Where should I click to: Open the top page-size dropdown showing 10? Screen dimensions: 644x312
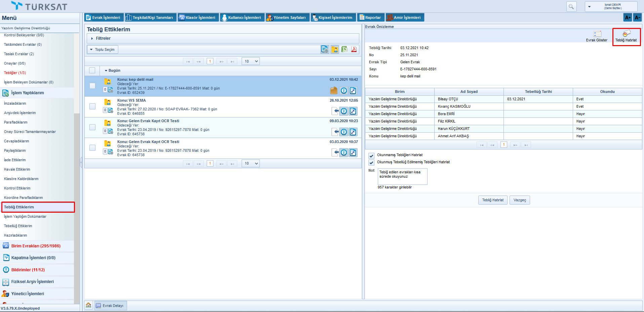(251, 61)
